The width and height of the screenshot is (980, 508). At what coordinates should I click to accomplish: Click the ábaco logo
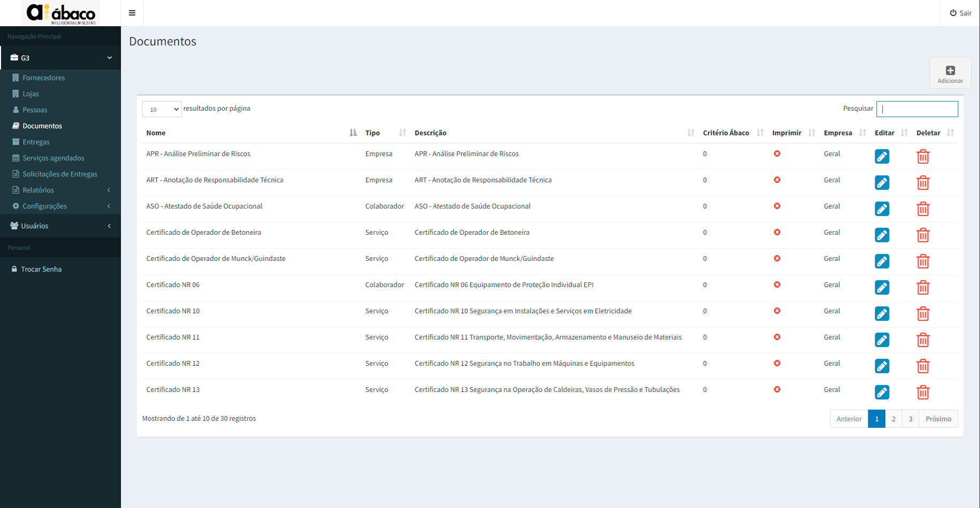tap(60, 13)
